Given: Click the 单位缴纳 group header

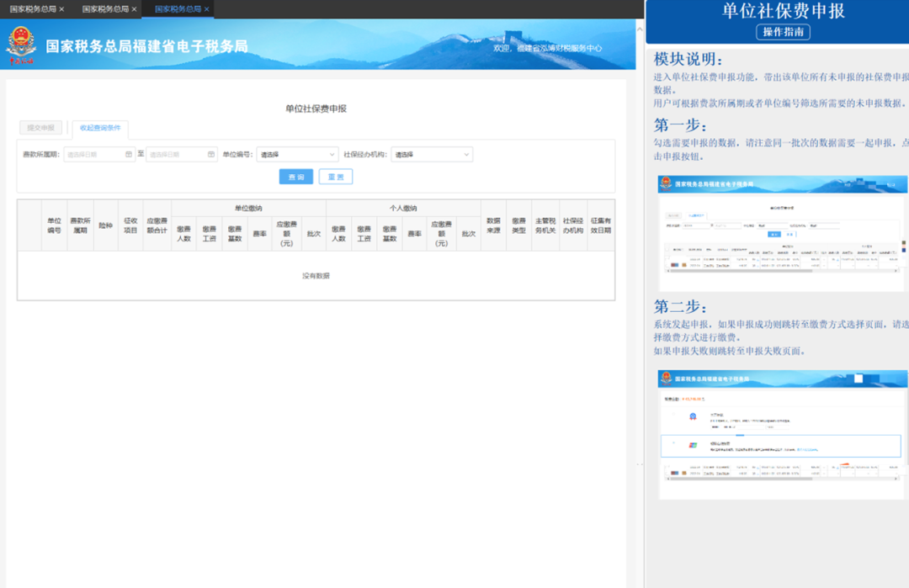Looking at the screenshot, I should tap(248, 209).
